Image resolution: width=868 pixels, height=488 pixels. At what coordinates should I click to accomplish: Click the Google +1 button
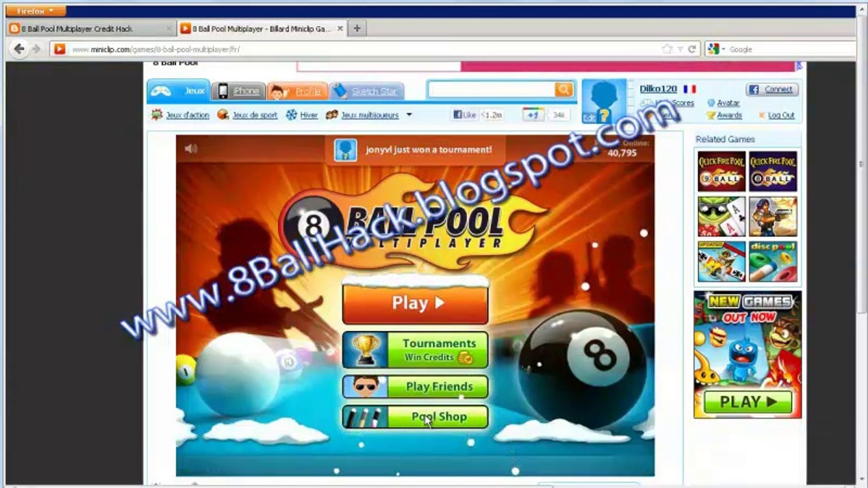pos(533,115)
